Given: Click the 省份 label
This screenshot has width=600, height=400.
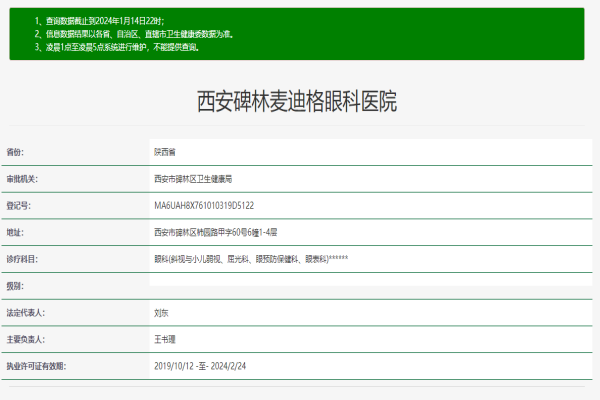Looking at the screenshot, I should point(15,152).
